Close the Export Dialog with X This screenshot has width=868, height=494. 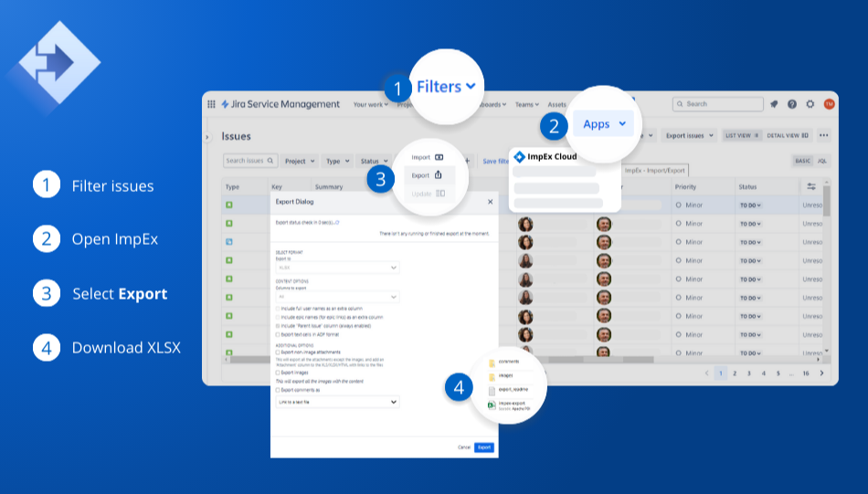click(x=490, y=202)
